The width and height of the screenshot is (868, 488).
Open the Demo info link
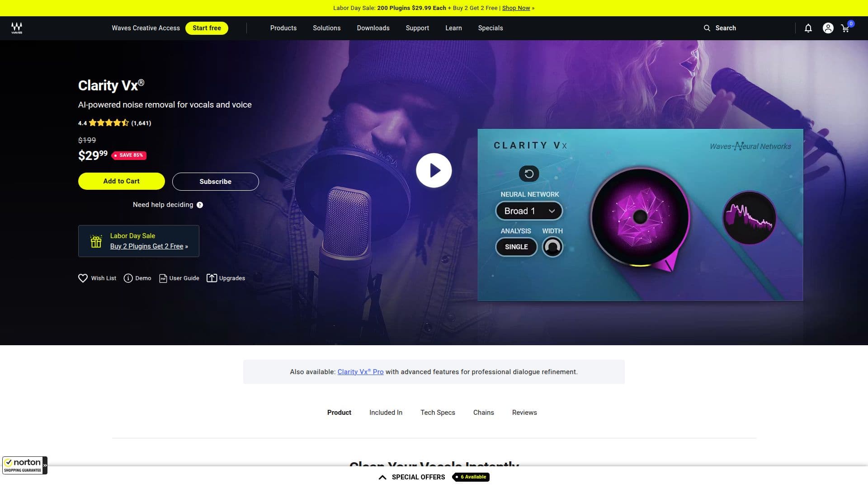pos(137,278)
